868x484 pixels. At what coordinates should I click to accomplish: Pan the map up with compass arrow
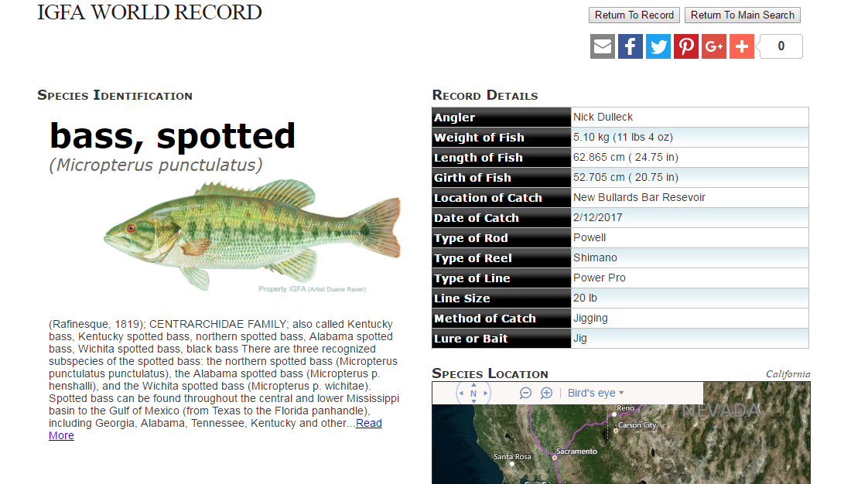[x=473, y=383]
